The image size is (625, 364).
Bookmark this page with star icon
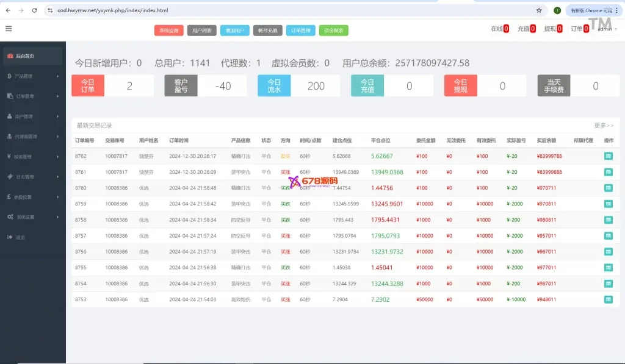[x=539, y=10]
